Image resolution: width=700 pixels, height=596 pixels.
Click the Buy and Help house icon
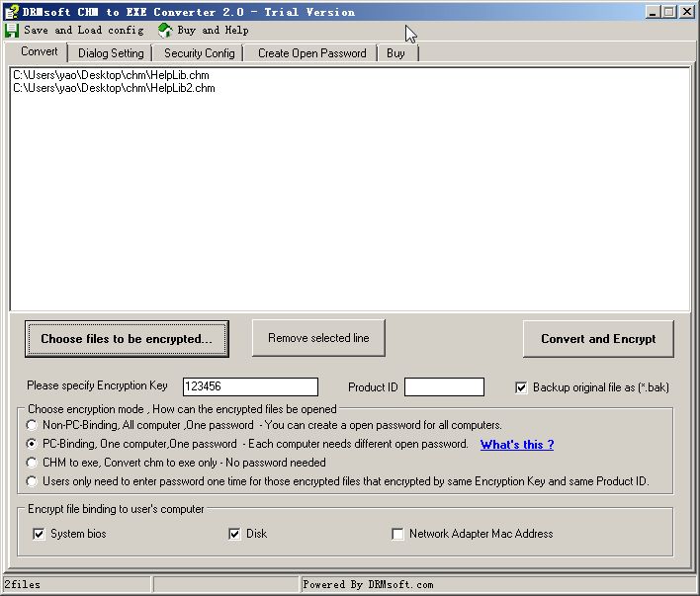tap(165, 31)
